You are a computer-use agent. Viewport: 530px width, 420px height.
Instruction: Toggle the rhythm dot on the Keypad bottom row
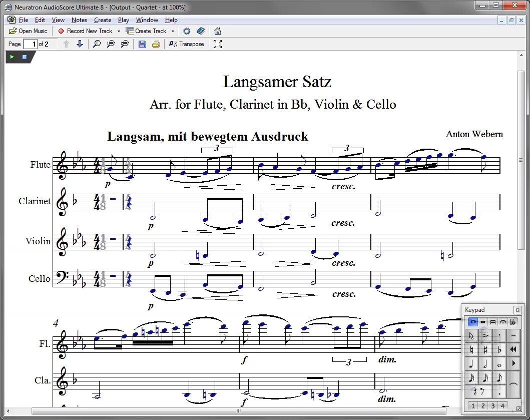tap(499, 392)
